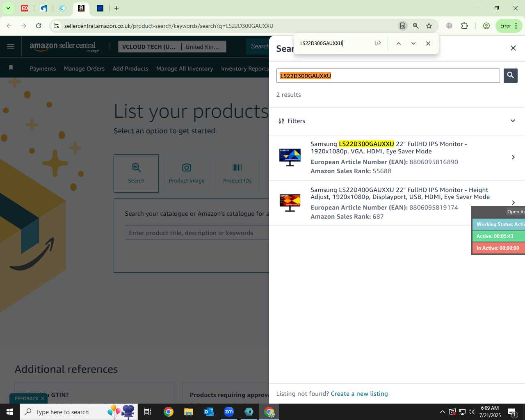525x420 pixels.
Task: Open the Extensions puzzle icon
Action: [x=465, y=26]
